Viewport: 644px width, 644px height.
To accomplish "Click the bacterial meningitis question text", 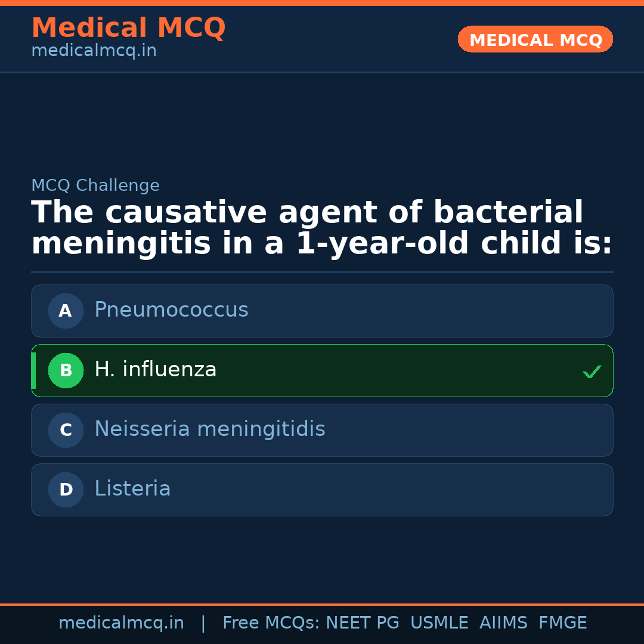I will pyautogui.click(x=321, y=228).
